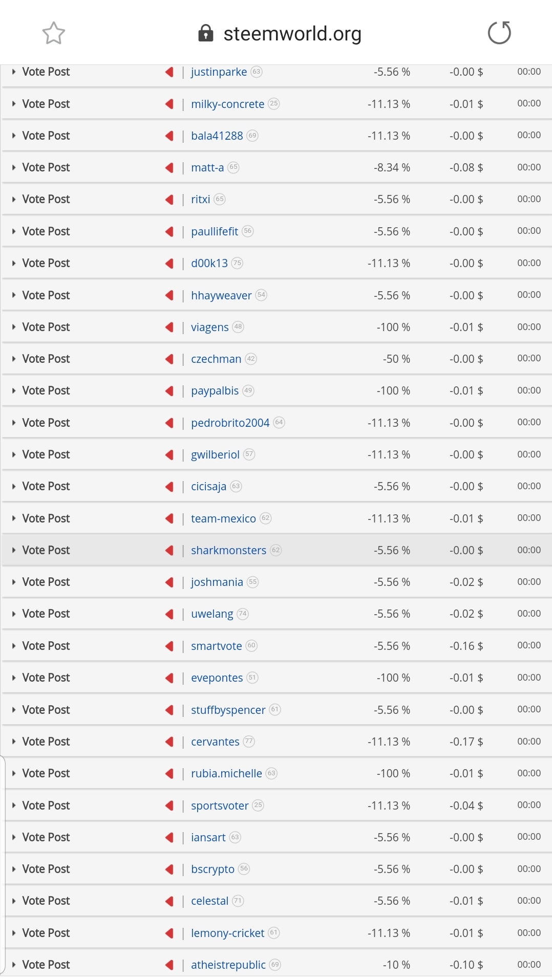Click red downvote arrow in matt-a row

pos(169,167)
